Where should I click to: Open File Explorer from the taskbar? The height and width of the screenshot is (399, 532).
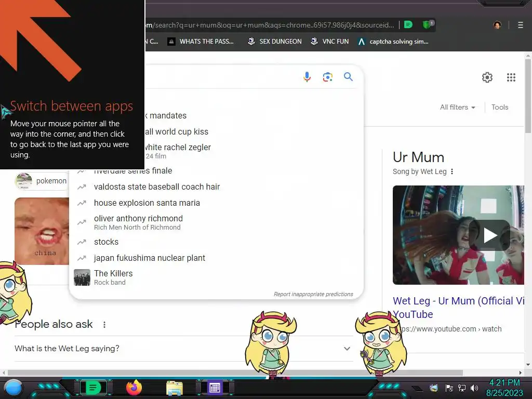[x=175, y=388]
